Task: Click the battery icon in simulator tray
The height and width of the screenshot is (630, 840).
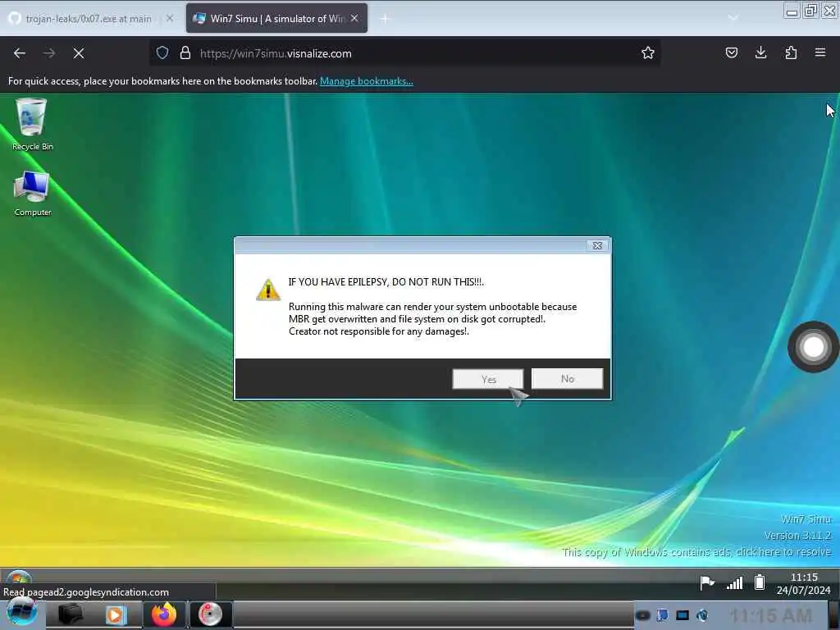Action: [x=759, y=582]
